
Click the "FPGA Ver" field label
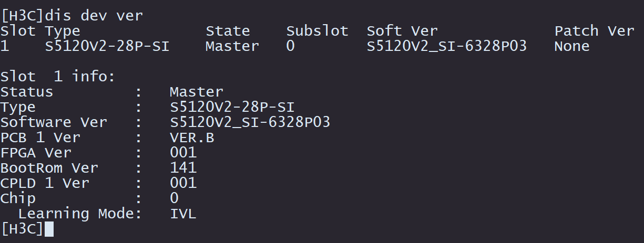36,153
